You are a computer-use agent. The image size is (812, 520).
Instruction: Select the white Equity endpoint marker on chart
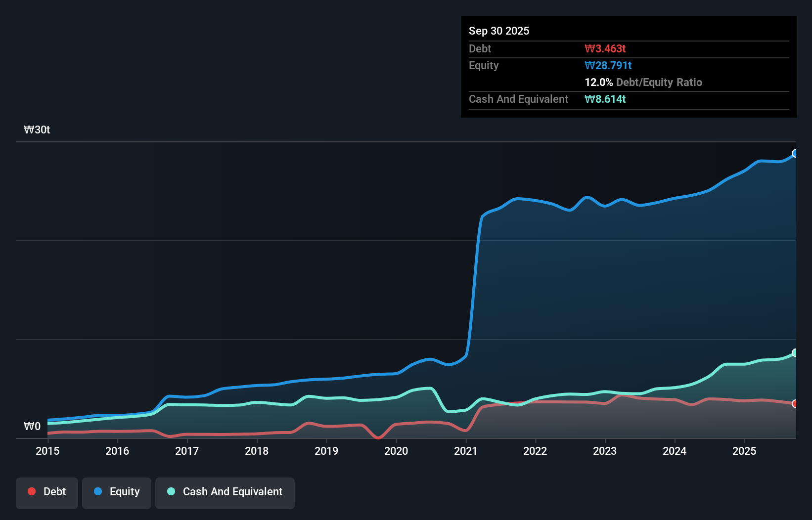point(795,154)
